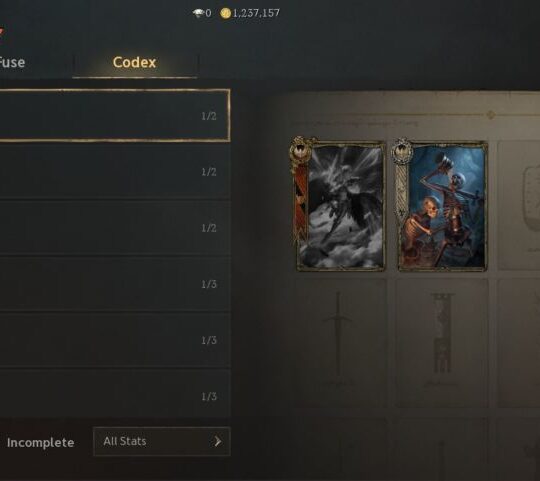Select the round emblem badge on the angel card
Image resolution: width=540 pixels, height=481 pixels.
tap(300, 150)
